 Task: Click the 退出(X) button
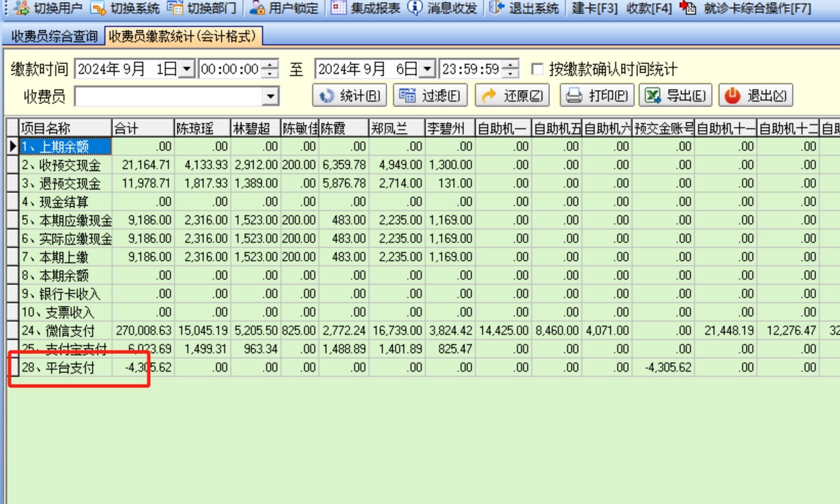[x=756, y=96]
